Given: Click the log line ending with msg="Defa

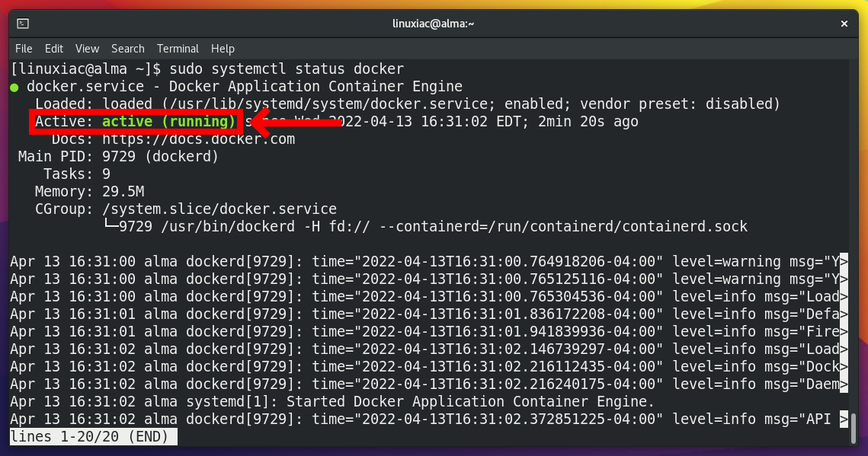Looking at the screenshot, I should click(x=429, y=314).
